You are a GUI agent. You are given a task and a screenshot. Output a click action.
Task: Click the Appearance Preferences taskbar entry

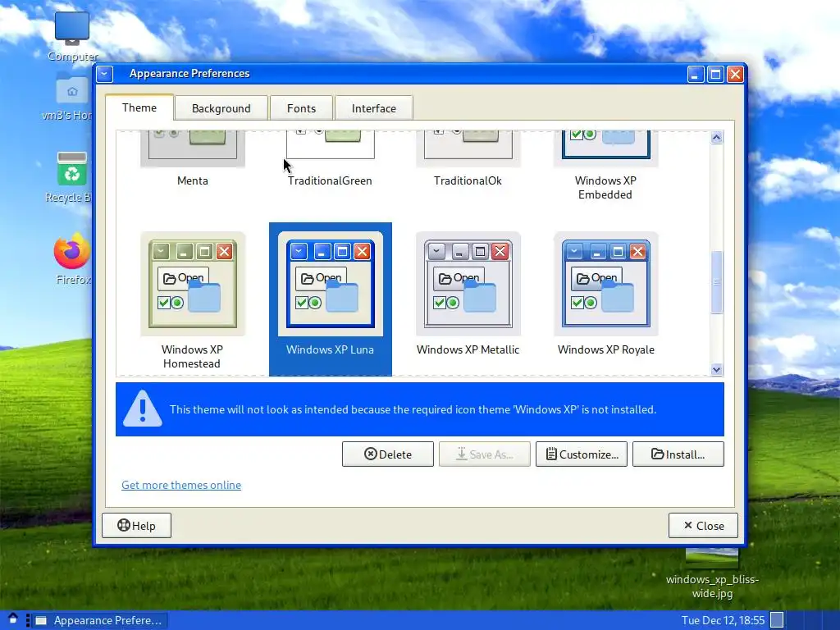coord(100,620)
